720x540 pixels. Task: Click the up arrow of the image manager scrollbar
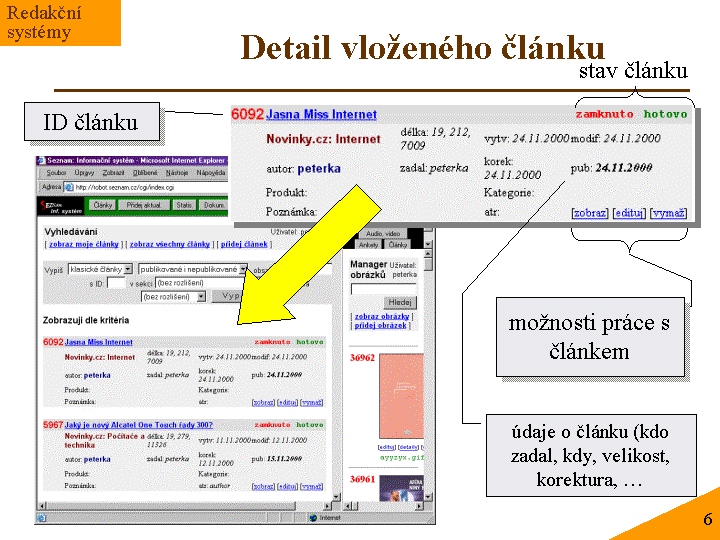click(x=428, y=253)
